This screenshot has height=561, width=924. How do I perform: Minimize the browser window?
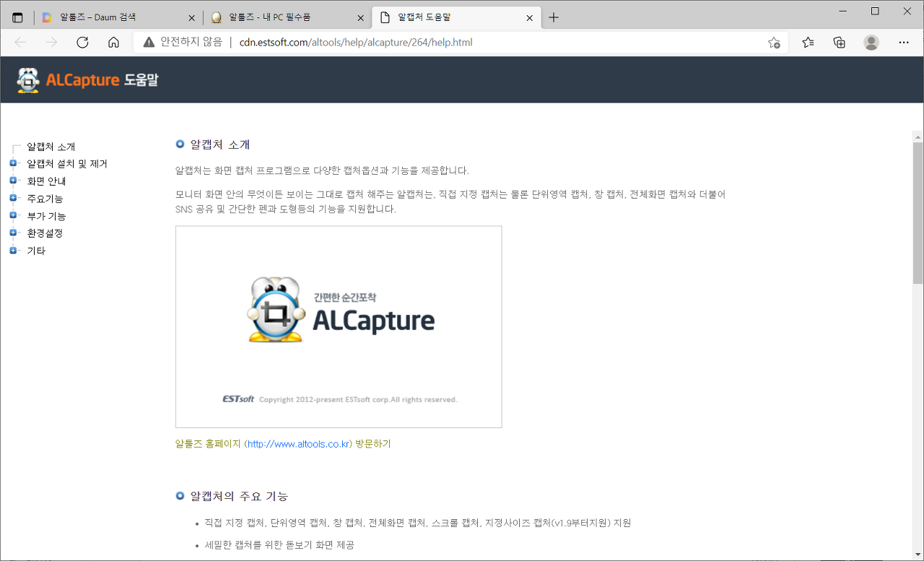[842, 11]
